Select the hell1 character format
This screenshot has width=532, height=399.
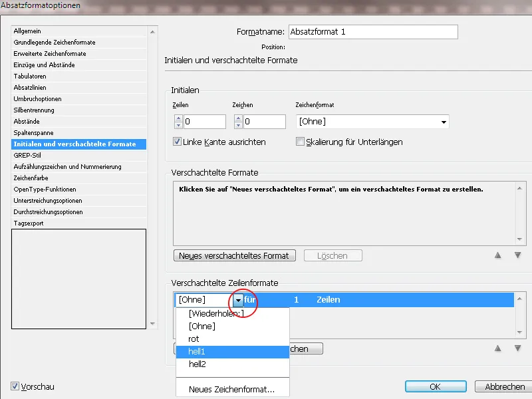pos(232,352)
